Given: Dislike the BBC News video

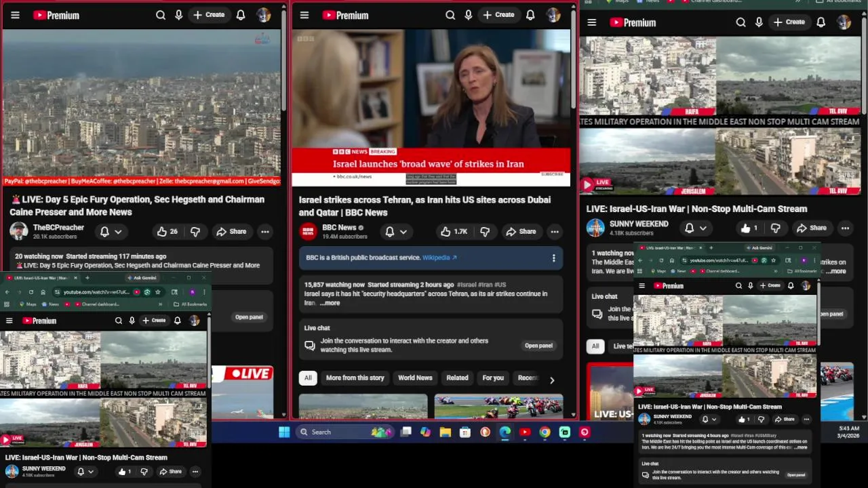Looking at the screenshot, I should tap(485, 232).
